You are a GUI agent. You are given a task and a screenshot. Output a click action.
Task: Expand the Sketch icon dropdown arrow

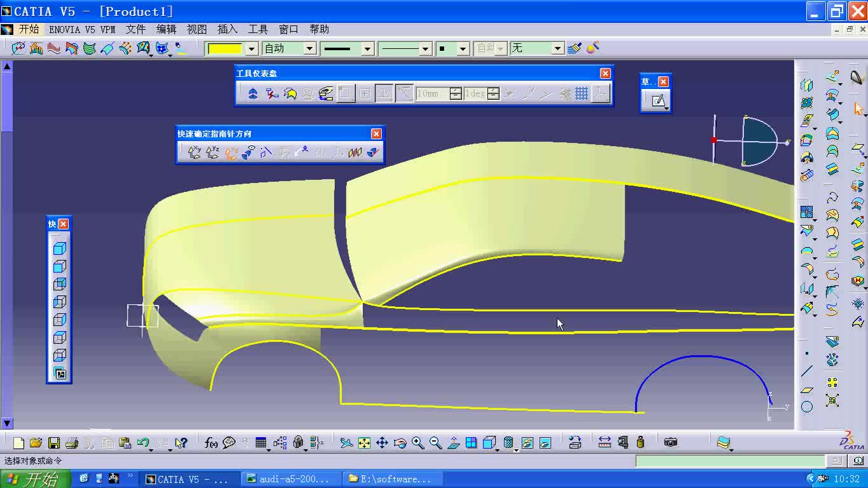[666, 108]
